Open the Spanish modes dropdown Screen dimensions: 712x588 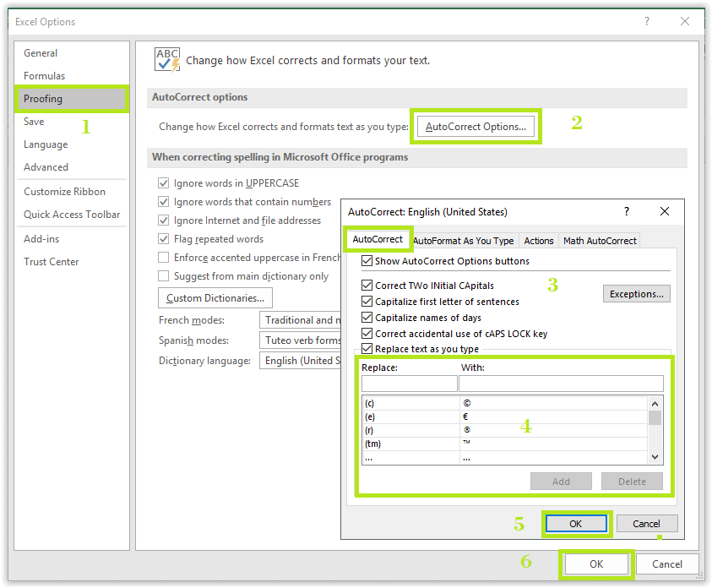(x=300, y=340)
